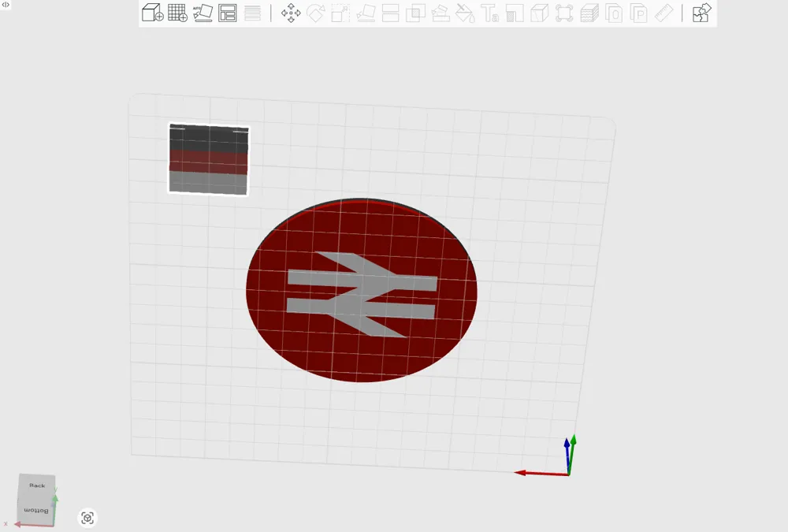788x532 pixels.
Task: Choose the Lay on face tool
Action: (366, 13)
